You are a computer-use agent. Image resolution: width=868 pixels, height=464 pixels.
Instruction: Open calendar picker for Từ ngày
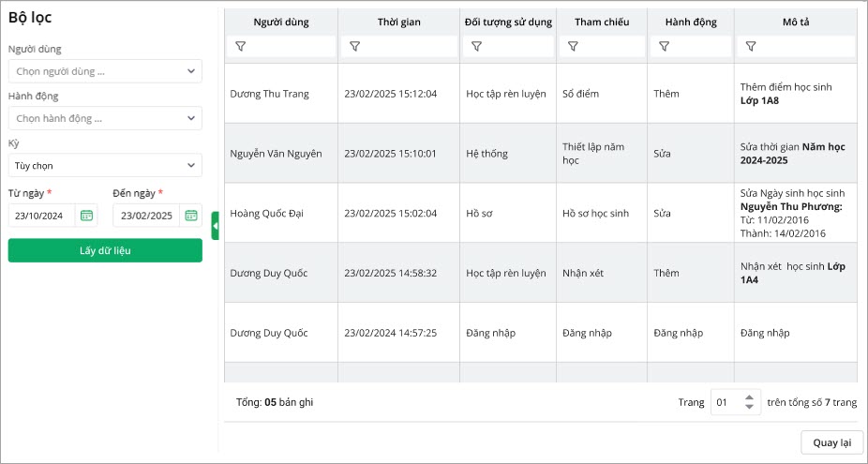86,216
